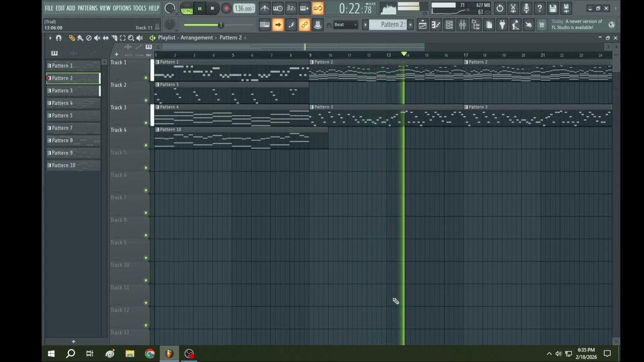644x362 pixels.
Task: Open the newer version available notification
Action: pyautogui.click(x=583, y=25)
